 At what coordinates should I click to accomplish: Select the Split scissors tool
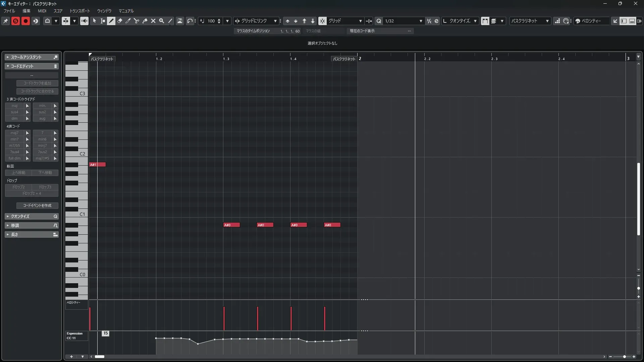pos(136,21)
